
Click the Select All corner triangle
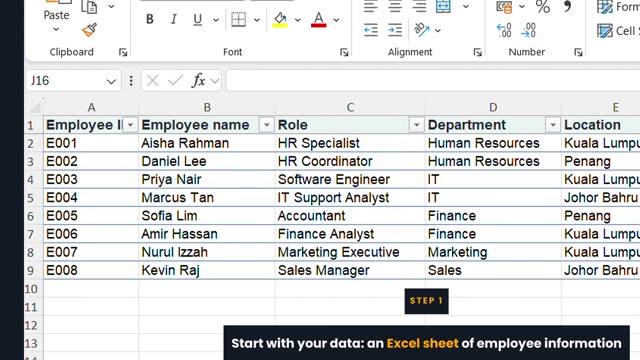point(35,107)
